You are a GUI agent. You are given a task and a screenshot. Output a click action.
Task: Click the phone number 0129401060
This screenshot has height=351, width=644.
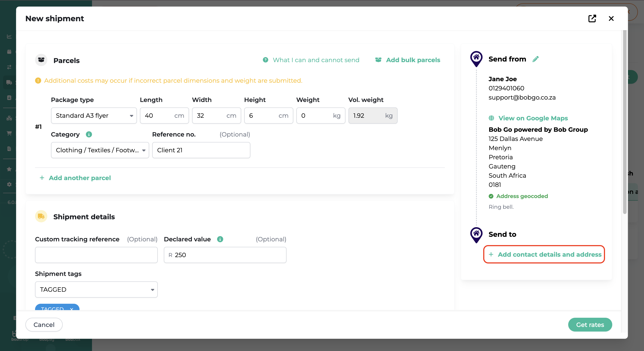506,88
